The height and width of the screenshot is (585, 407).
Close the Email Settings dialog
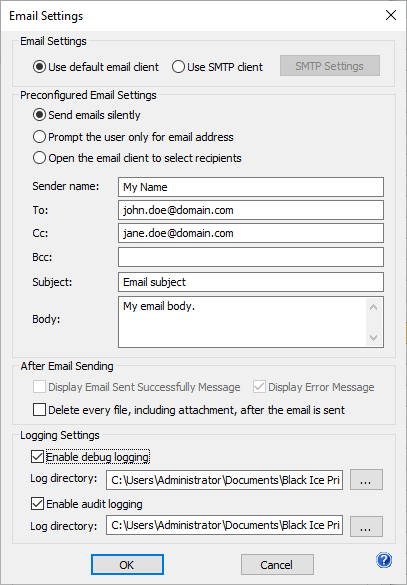(x=391, y=15)
